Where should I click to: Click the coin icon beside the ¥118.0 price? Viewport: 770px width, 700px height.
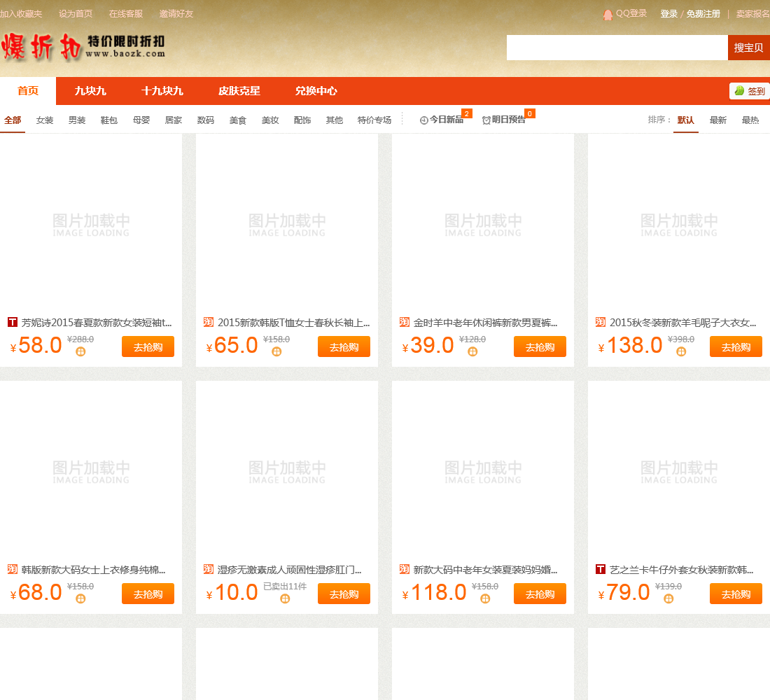click(x=485, y=598)
